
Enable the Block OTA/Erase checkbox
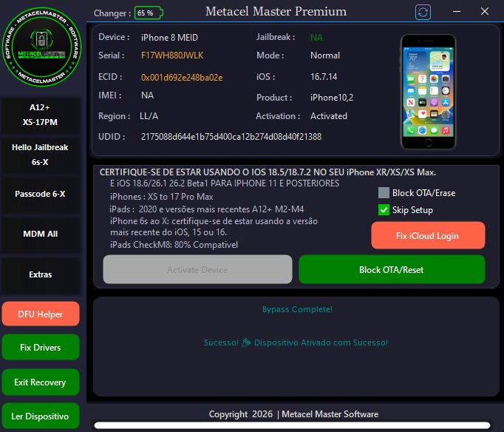(x=384, y=192)
